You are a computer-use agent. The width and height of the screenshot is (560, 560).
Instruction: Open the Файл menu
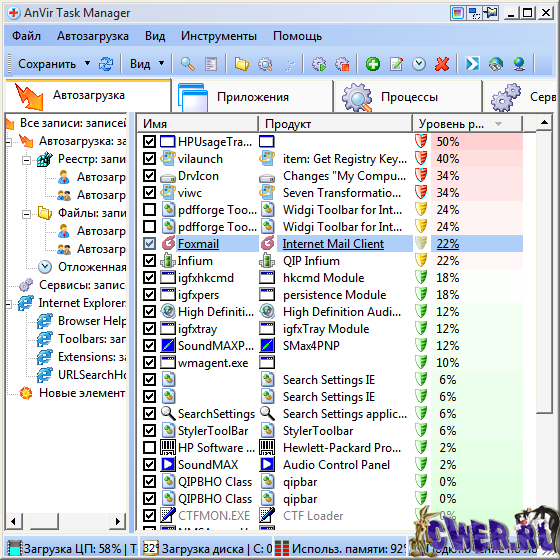coord(26,36)
